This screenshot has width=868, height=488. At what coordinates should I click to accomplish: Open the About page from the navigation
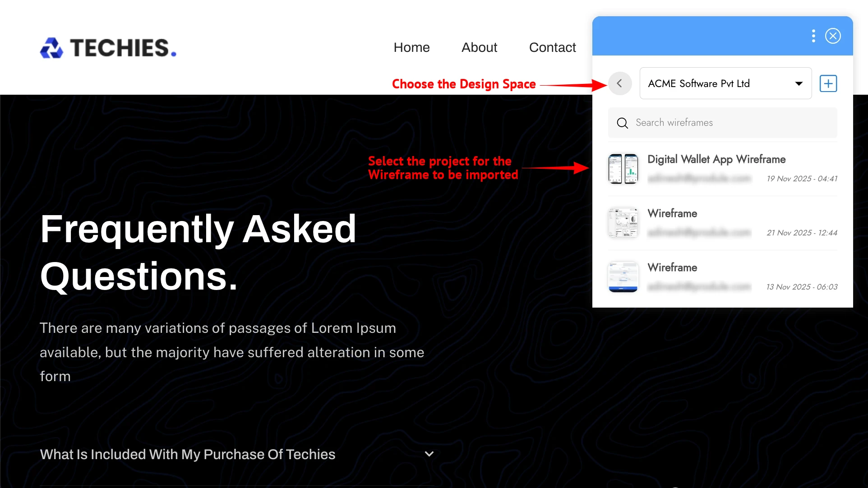(479, 47)
